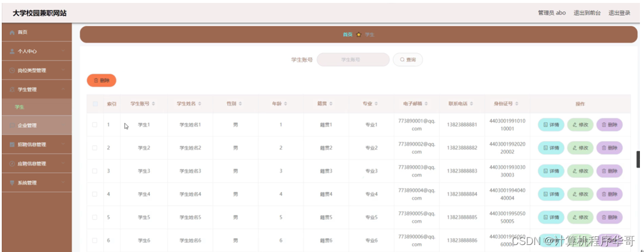Collapse 学生管理 using its chevron arrow
Image resolution: width=644 pixels, height=252 pixels.
(x=64, y=89)
